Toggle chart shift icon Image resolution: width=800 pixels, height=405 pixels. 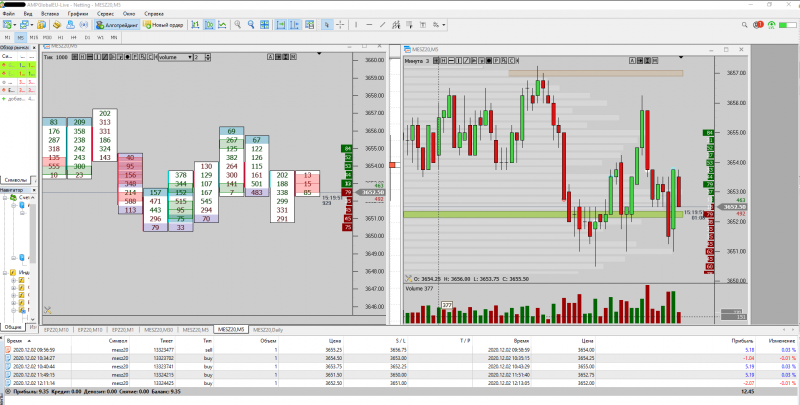pyautogui.click(x=294, y=24)
